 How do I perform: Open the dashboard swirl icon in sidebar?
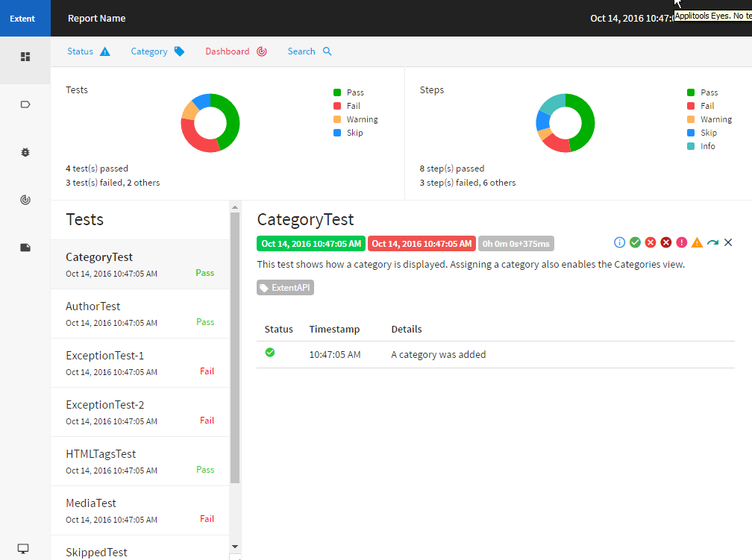[x=25, y=200]
